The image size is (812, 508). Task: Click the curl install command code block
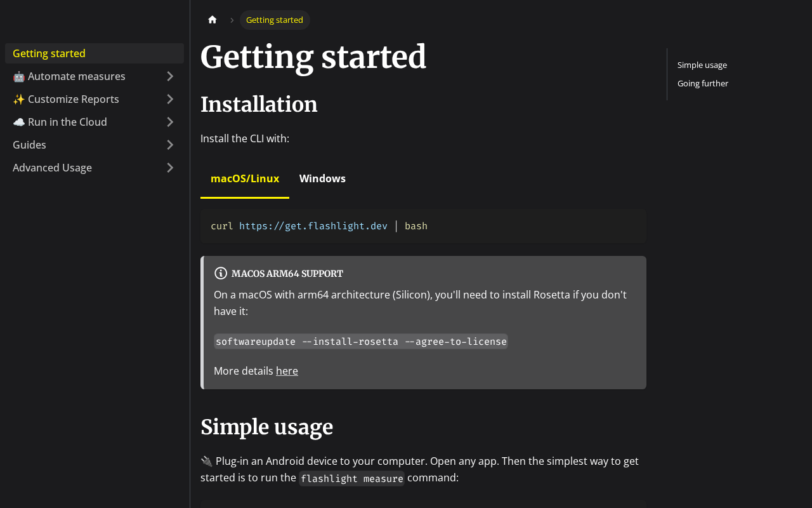point(423,226)
